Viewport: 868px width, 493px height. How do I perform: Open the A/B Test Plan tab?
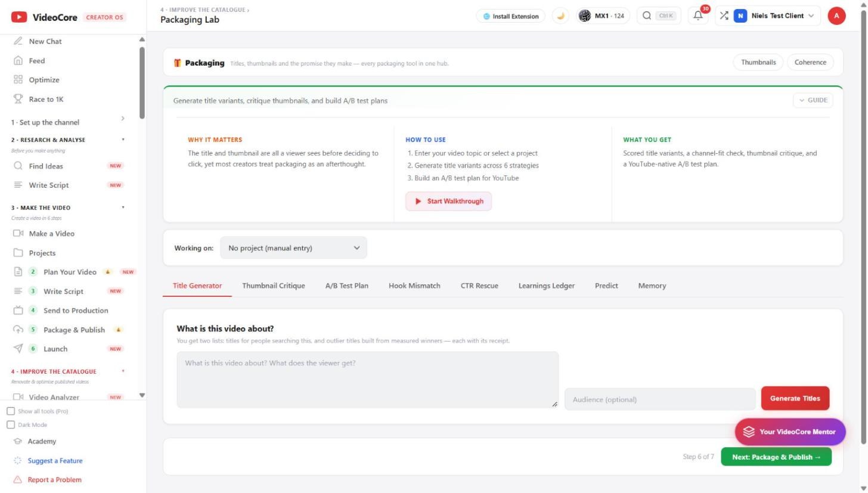pyautogui.click(x=347, y=286)
